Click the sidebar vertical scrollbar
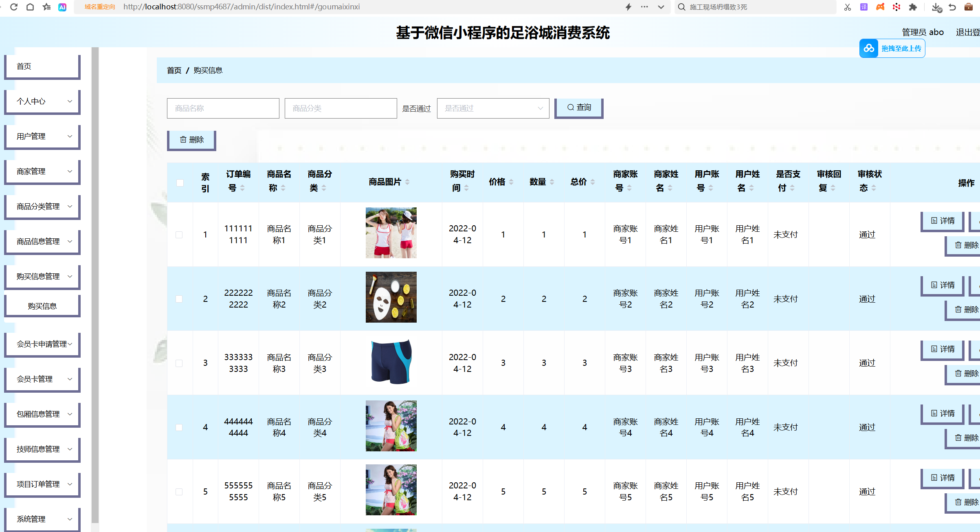Screen dimensions: 980x532 (95, 285)
